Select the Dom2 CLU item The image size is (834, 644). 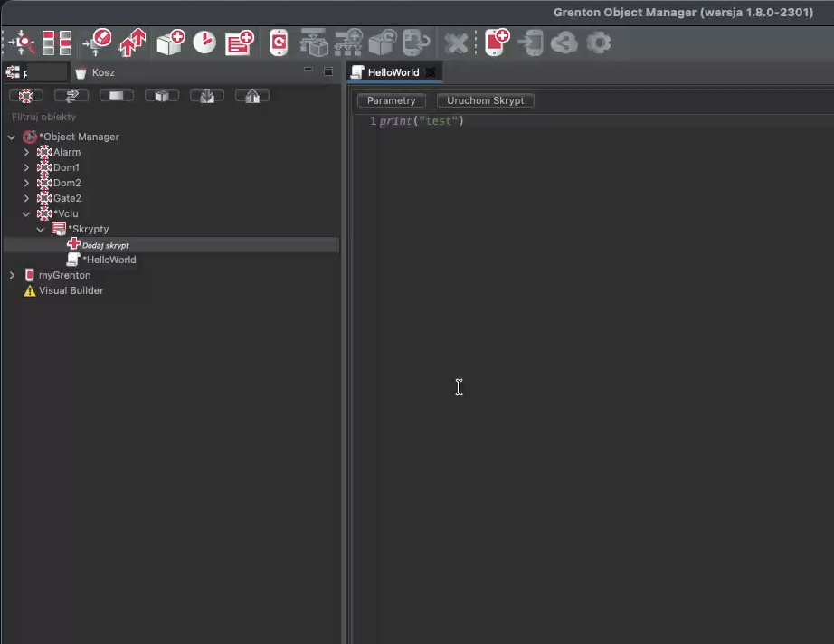point(67,183)
